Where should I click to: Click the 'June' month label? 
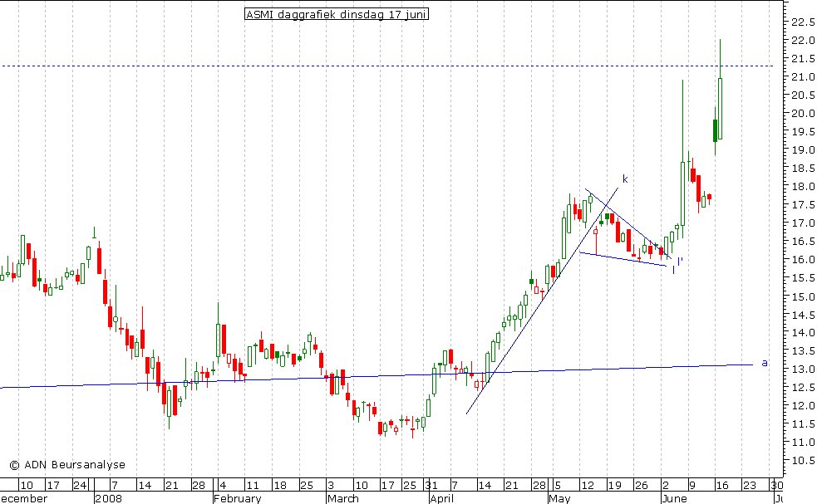click(x=674, y=498)
